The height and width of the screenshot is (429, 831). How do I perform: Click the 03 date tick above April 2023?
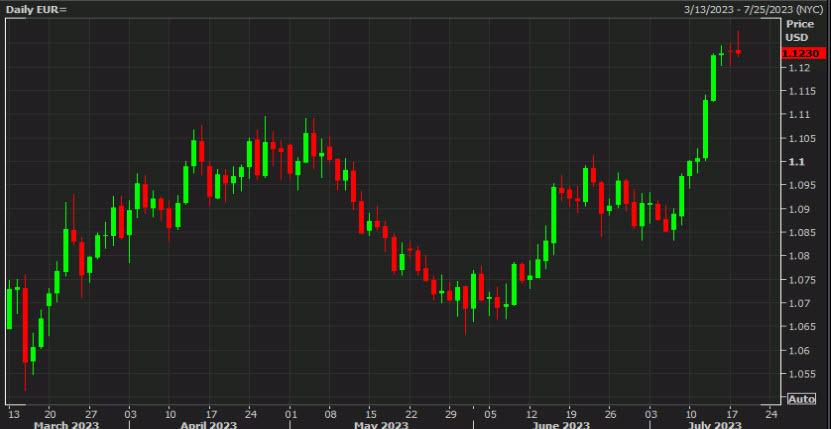tap(130, 414)
